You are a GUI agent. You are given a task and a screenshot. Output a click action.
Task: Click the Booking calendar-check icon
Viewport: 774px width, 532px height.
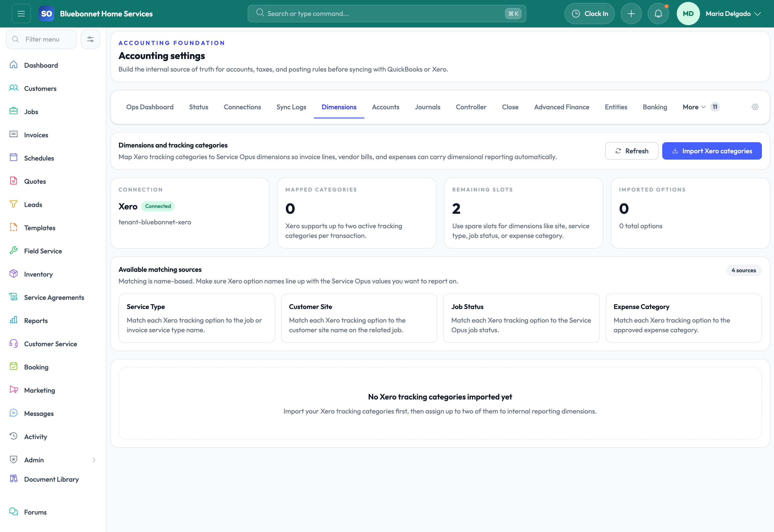(x=14, y=367)
